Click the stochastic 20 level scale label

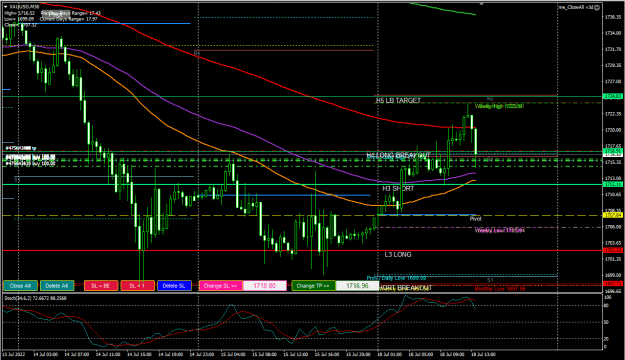coord(607,338)
